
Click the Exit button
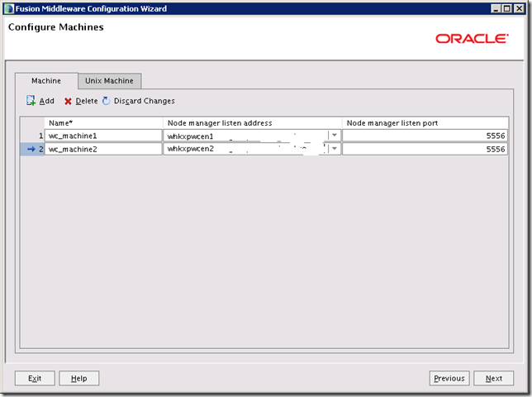[35, 378]
